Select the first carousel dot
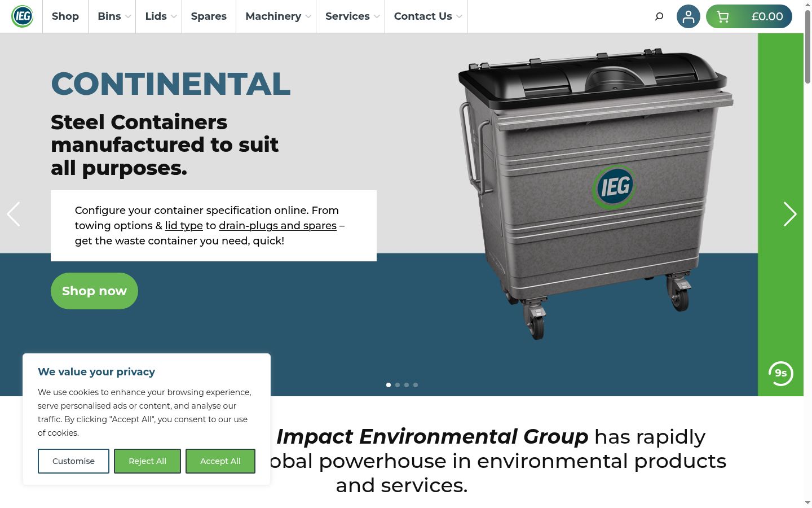The image size is (812, 508). click(389, 385)
